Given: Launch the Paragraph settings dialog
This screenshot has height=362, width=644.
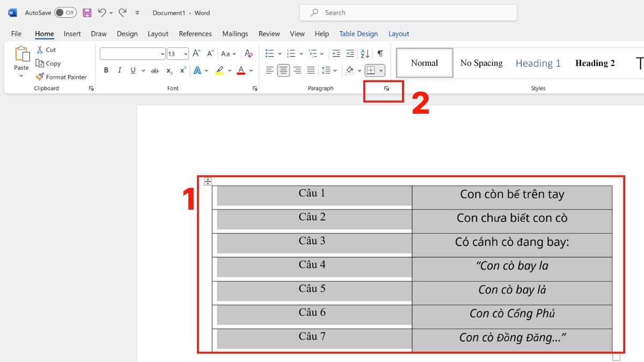Looking at the screenshot, I should [x=386, y=88].
